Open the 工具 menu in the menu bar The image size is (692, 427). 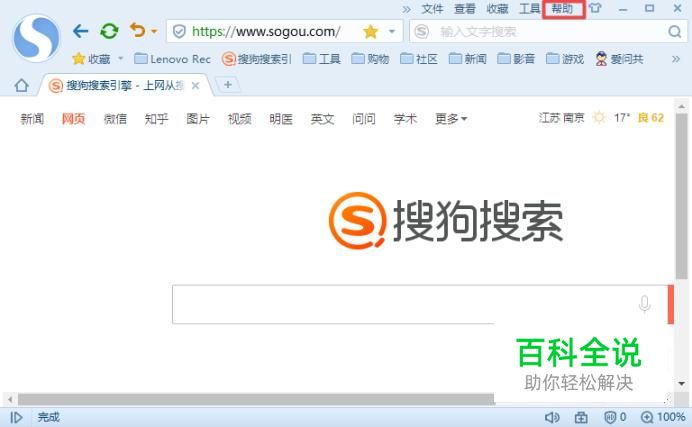pos(530,8)
